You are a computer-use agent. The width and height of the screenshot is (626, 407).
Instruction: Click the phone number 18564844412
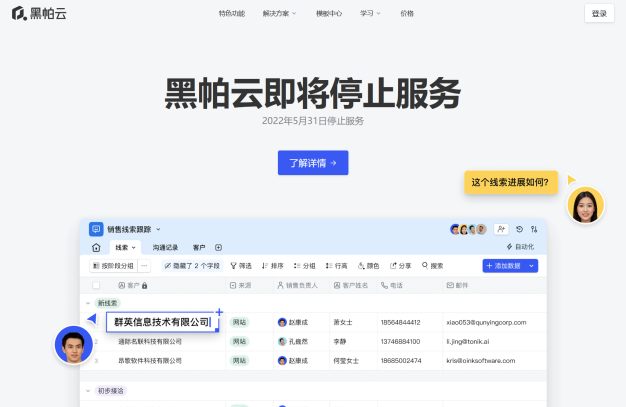400,322
